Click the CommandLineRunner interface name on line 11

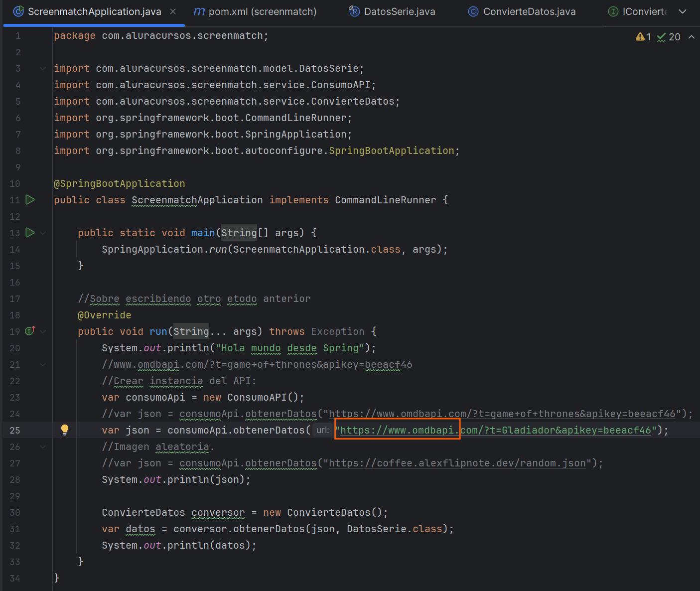click(x=386, y=200)
